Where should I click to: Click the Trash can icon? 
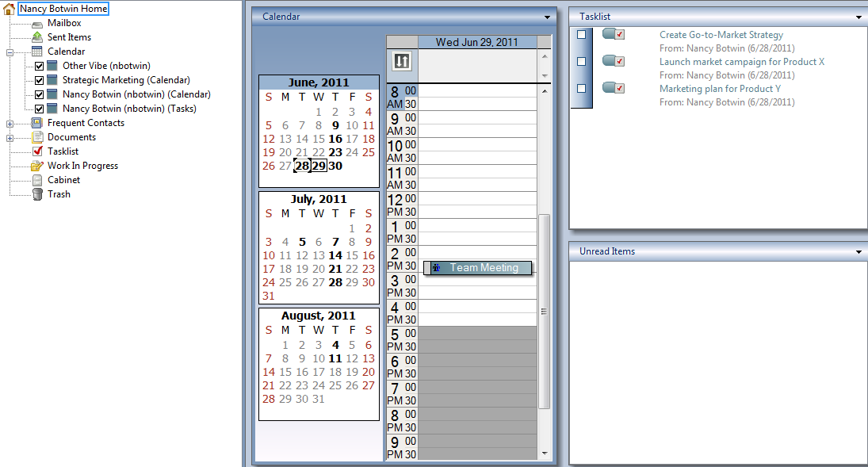37,194
